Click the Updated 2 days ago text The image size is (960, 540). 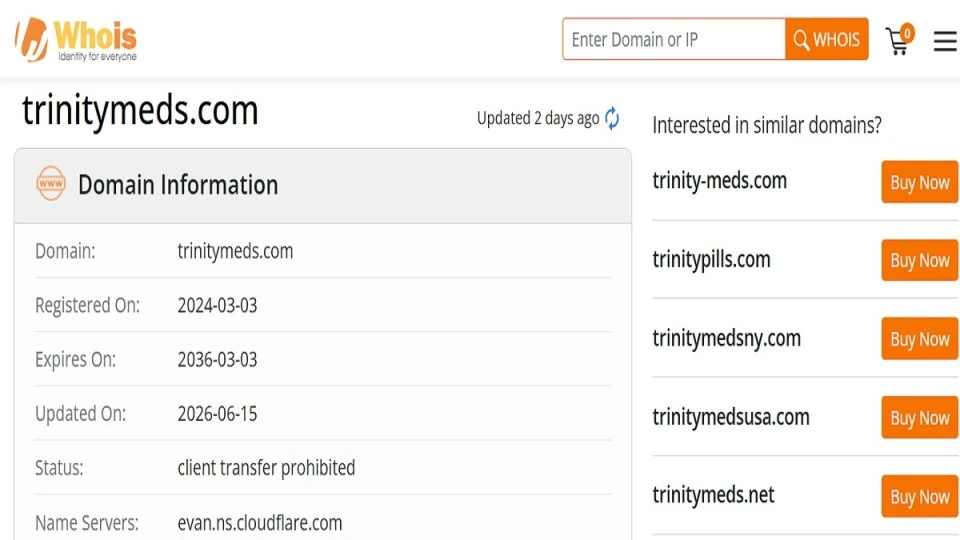tap(538, 118)
